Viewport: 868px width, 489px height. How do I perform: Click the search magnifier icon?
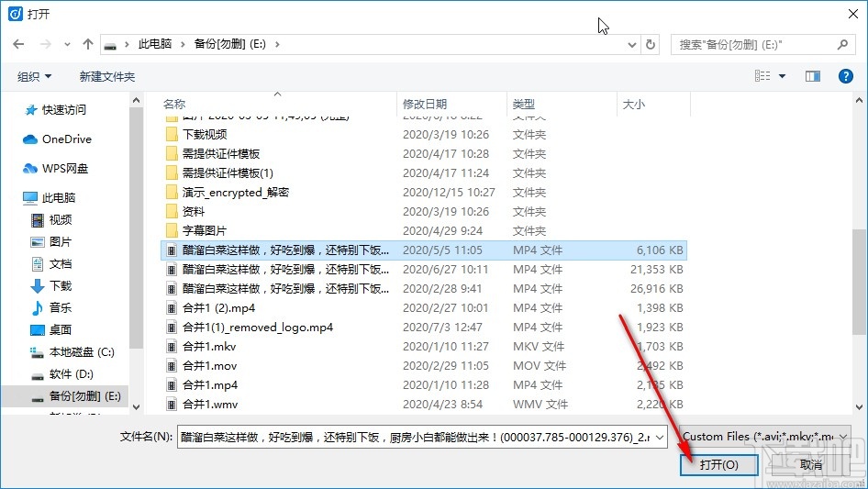click(x=842, y=44)
